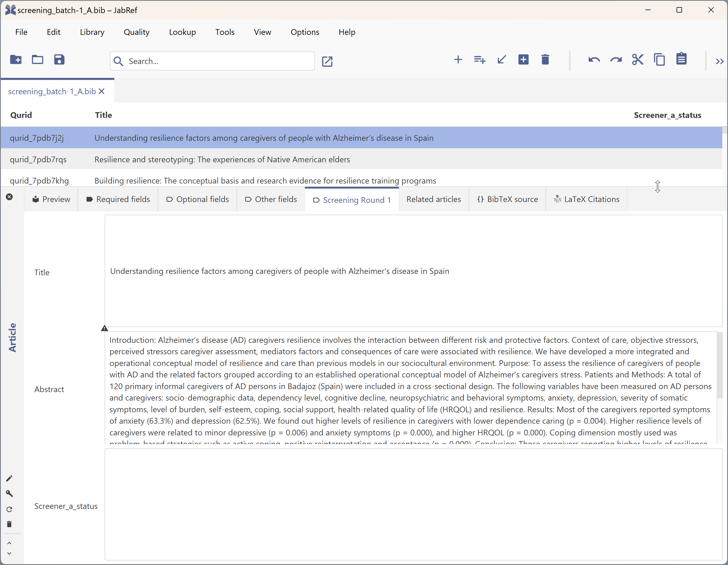The image size is (728, 565).
Task: Sort by the Screener_a_status column header
Action: [667, 115]
